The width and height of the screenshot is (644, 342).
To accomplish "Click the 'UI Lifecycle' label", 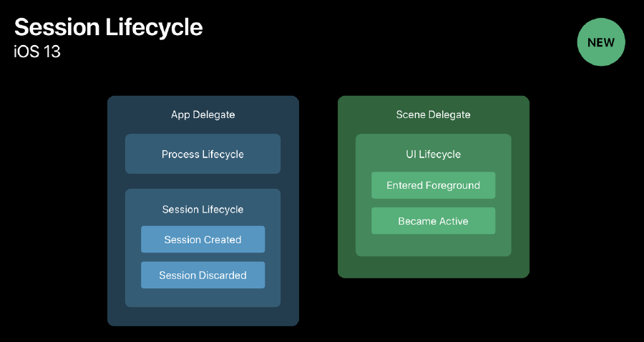I will 434,155.
